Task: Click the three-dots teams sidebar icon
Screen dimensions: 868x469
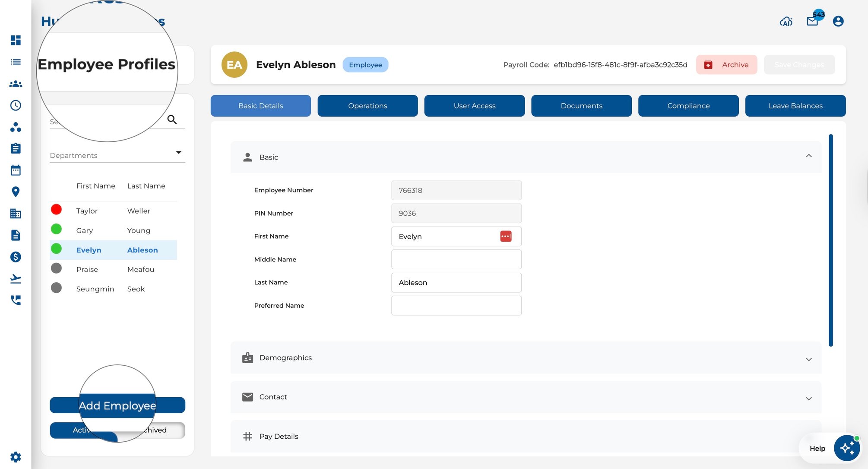Action: tap(16, 127)
